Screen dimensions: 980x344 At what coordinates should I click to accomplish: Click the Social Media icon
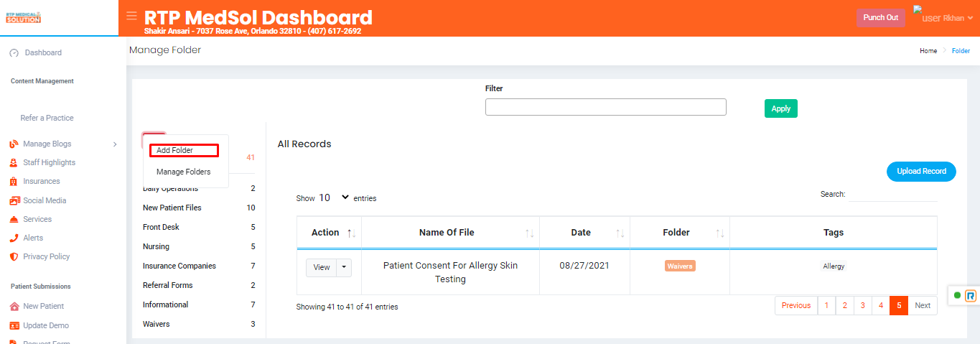tap(14, 200)
